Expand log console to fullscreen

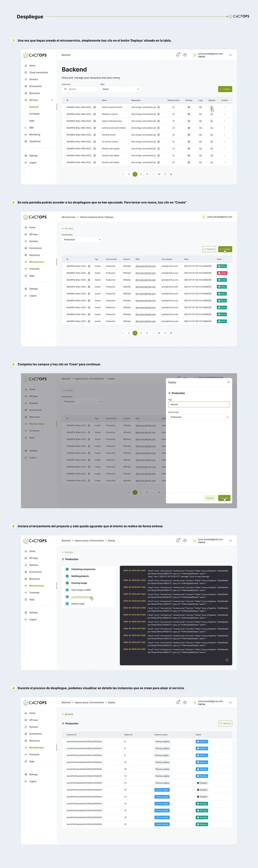point(227,660)
